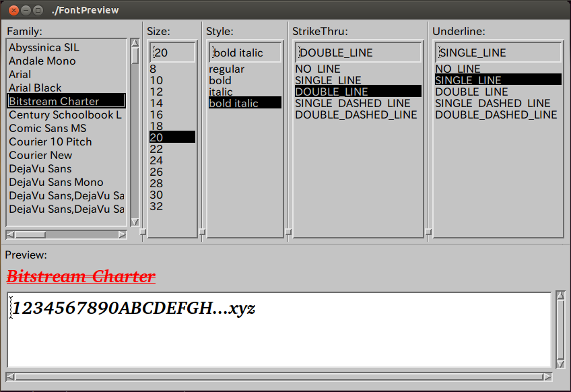Set font size to 28

pos(172,183)
